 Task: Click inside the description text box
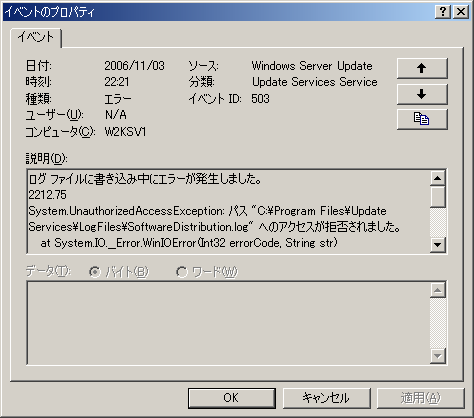pyautogui.click(x=228, y=211)
